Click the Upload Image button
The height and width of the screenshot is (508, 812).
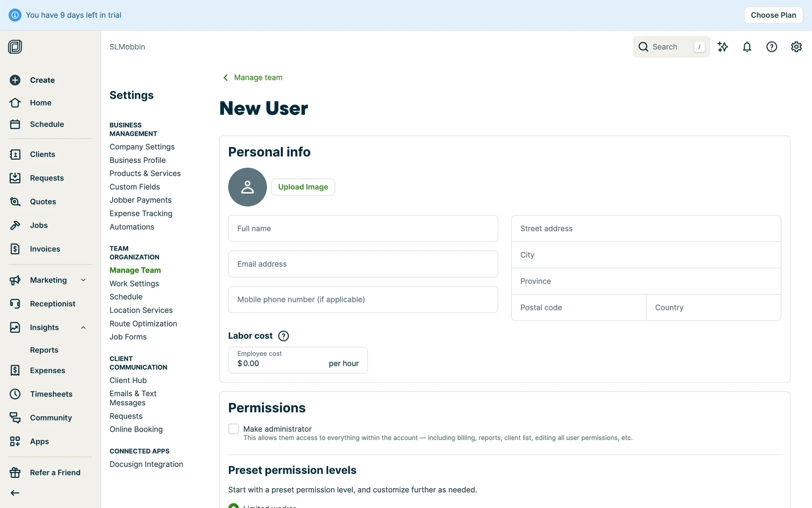click(303, 187)
